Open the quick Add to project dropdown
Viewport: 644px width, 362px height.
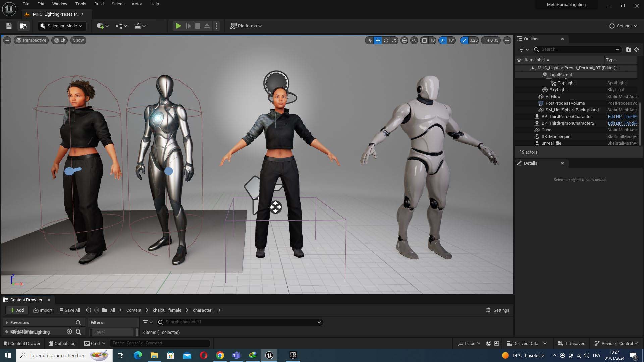click(103, 26)
